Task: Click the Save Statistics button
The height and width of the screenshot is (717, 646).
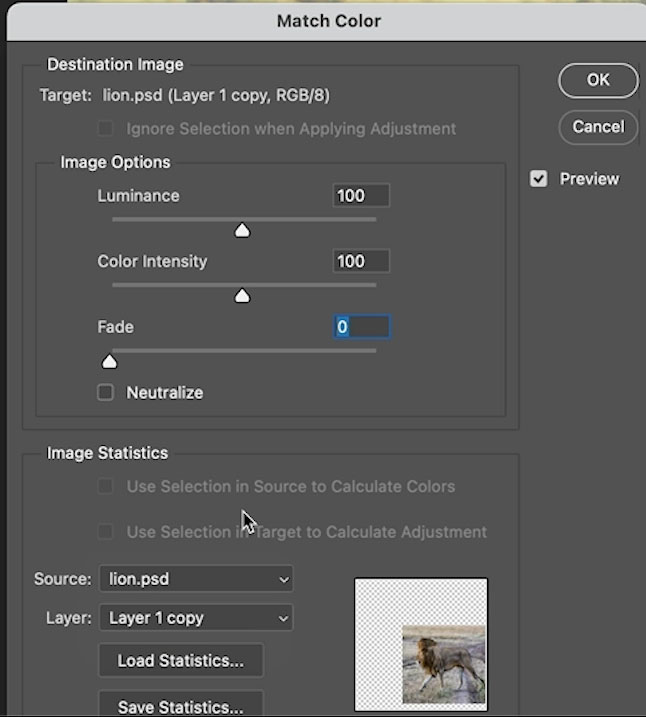Action: point(181,705)
